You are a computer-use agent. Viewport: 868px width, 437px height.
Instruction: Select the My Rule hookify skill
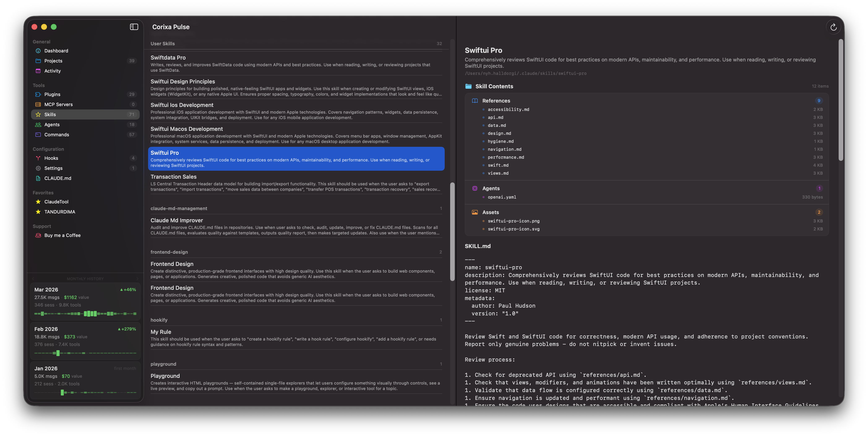[x=296, y=338]
